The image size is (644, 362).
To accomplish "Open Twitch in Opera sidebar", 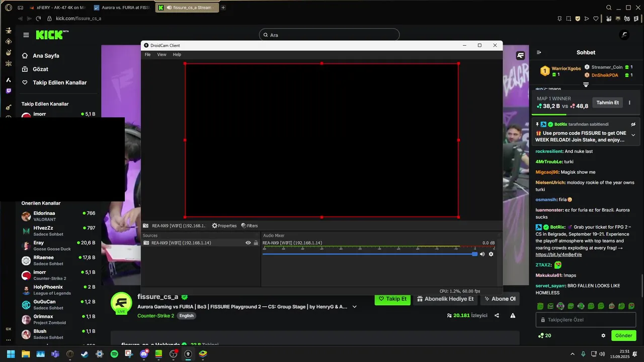I will point(8,91).
